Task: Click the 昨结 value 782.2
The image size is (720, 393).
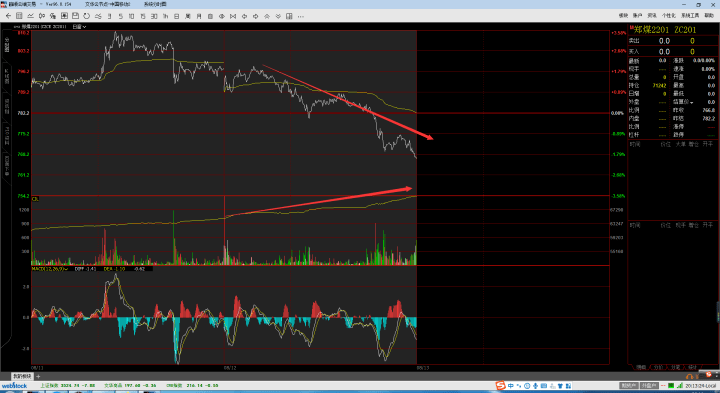Action: [709, 118]
